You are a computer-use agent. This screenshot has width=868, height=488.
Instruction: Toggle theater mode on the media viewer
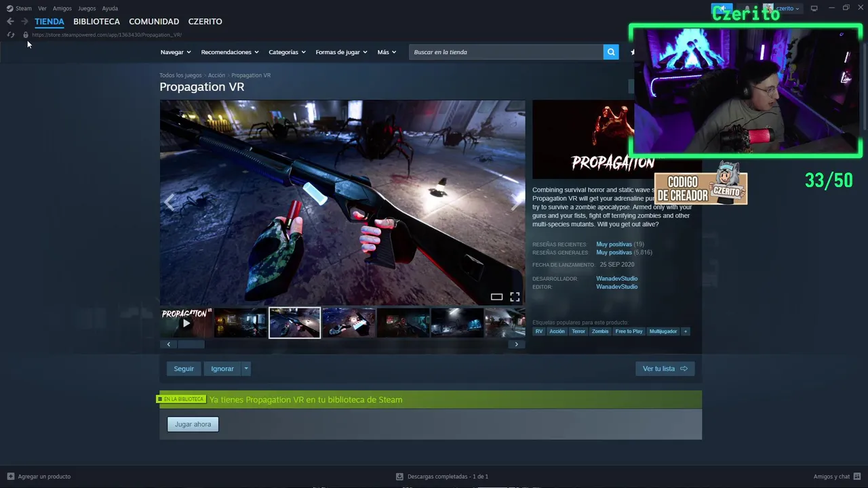click(496, 297)
